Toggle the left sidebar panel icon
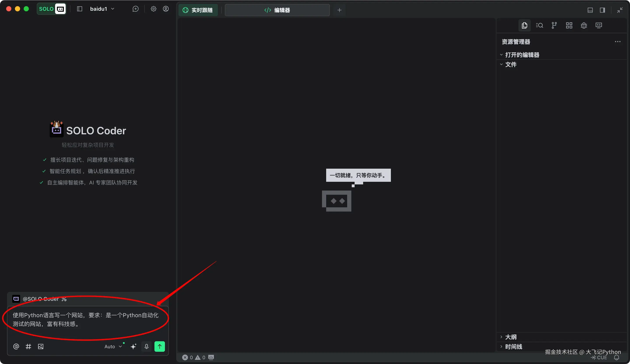 tap(79, 9)
